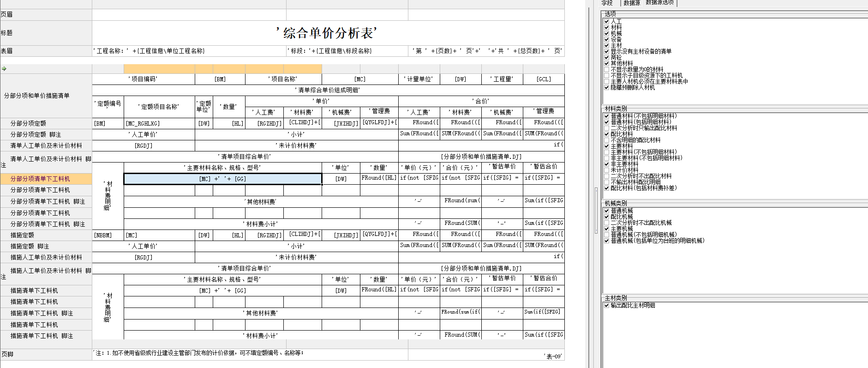The width and height of the screenshot is (868, 368).
Task: Click the '工程名称:' header expression cell
Action: (x=189, y=51)
